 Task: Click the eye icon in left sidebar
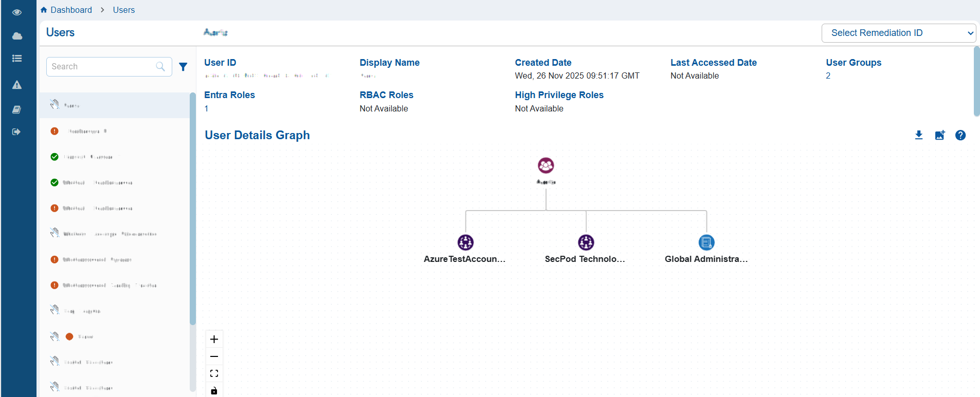click(x=17, y=12)
